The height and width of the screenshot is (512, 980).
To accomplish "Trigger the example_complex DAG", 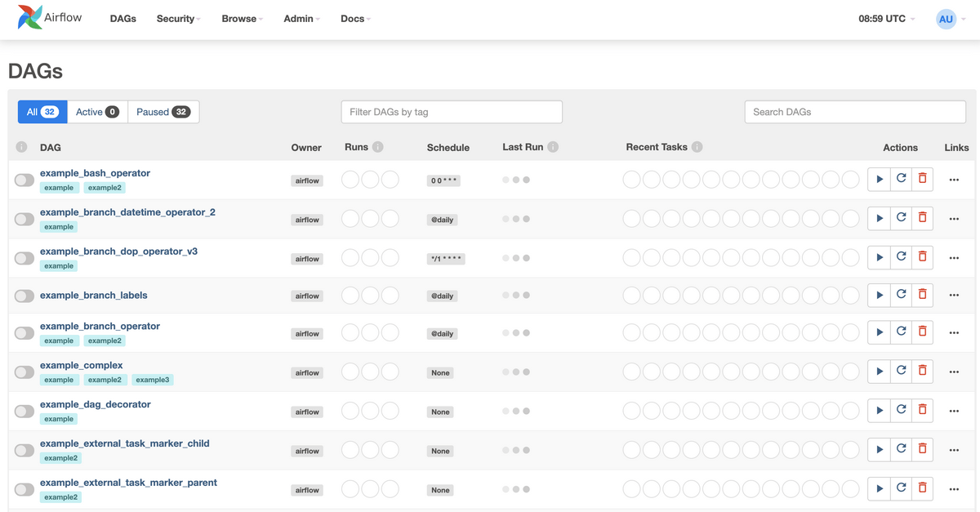I will 879,372.
